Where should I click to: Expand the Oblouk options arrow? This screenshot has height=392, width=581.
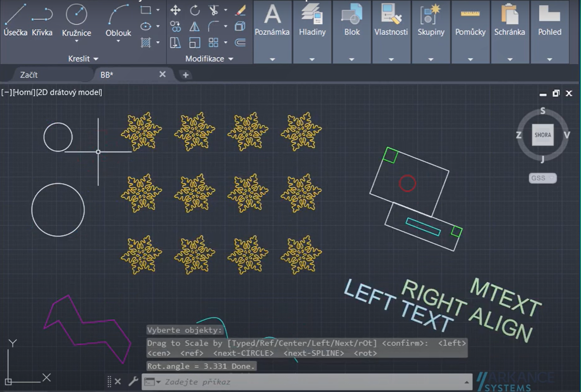coord(118,41)
